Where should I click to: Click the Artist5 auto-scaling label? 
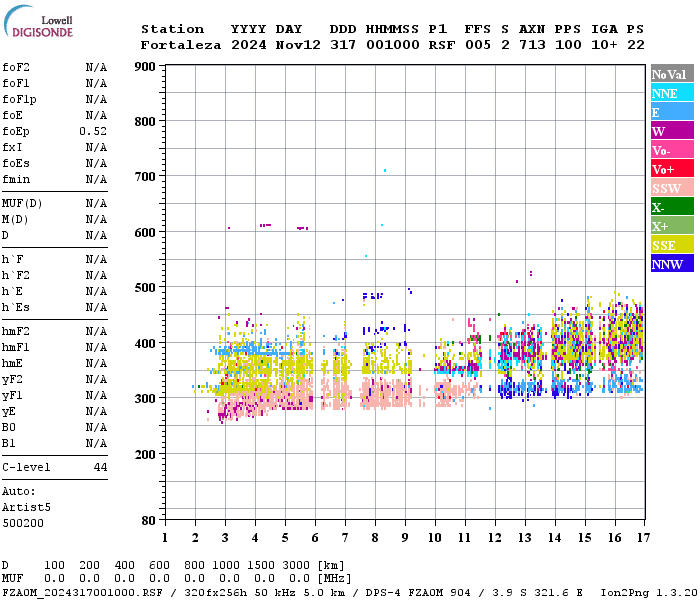(26, 508)
